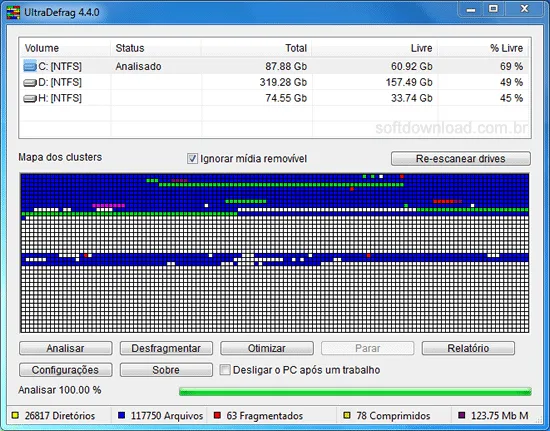Click the 49 % free cell
550x431 pixels.
[511, 82]
